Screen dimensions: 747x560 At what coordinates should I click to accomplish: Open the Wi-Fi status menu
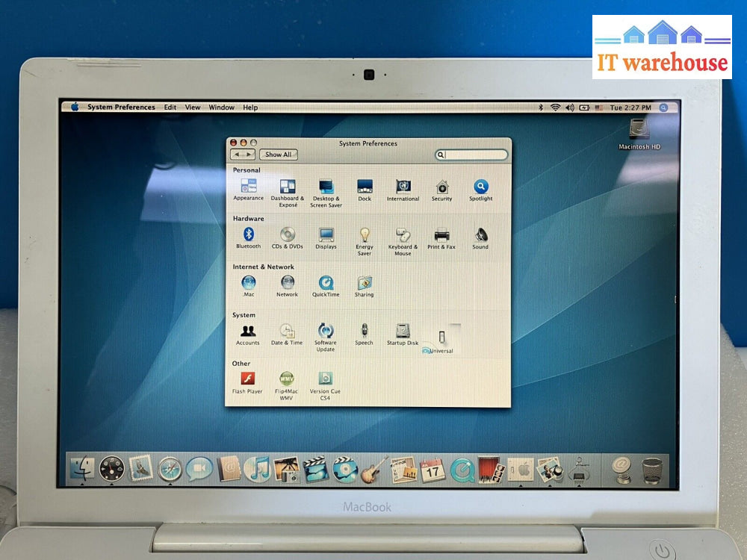pyautogui.click(x=555, y=108)
